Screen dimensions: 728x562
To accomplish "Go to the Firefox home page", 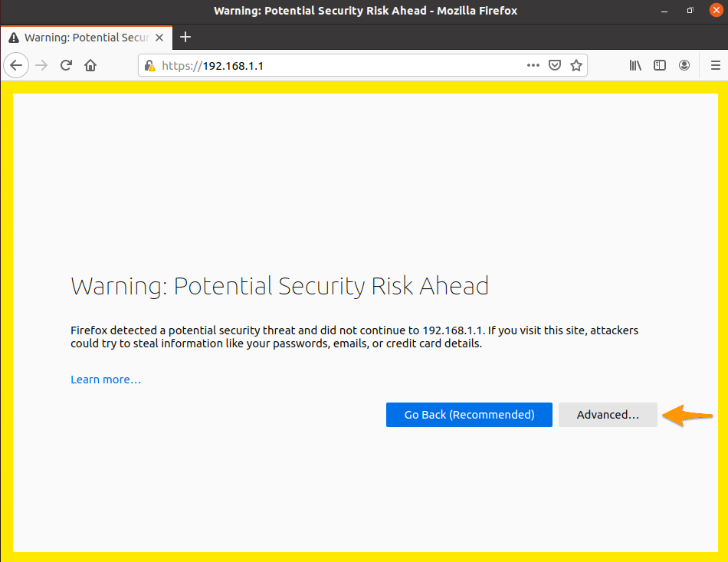I will [90, 66].
